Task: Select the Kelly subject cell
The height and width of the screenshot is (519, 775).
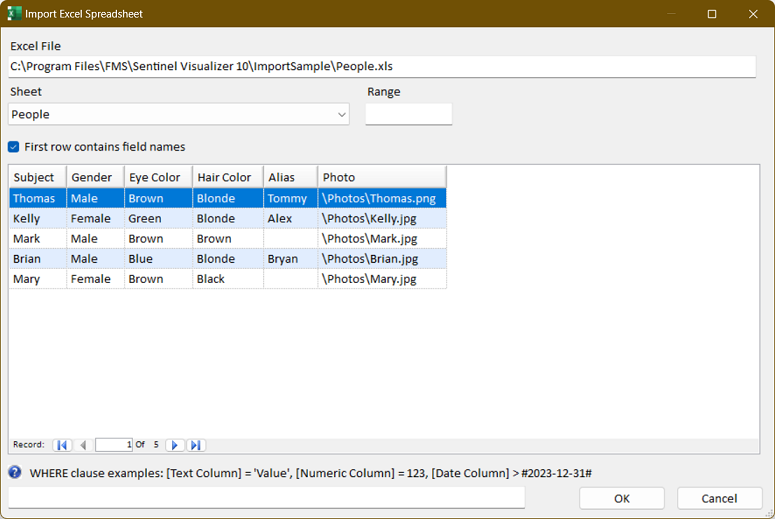Action: pos(38,218)
